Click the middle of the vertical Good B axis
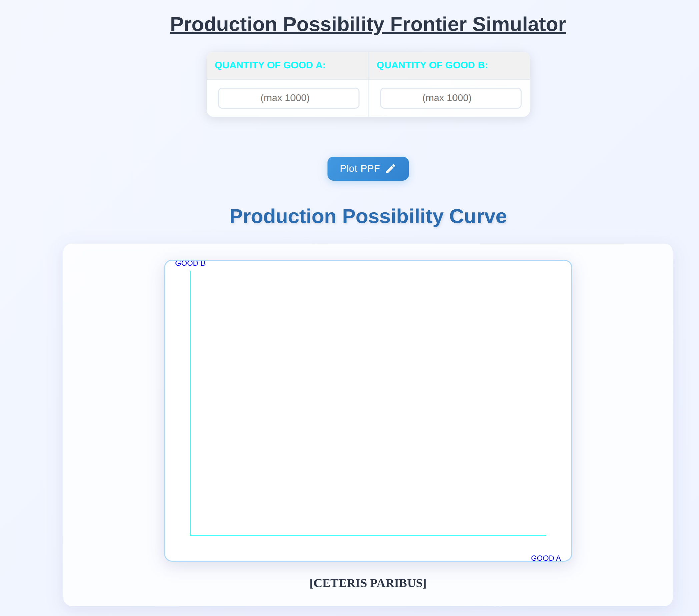The image size is (699, 616). [x=190, y=403]
